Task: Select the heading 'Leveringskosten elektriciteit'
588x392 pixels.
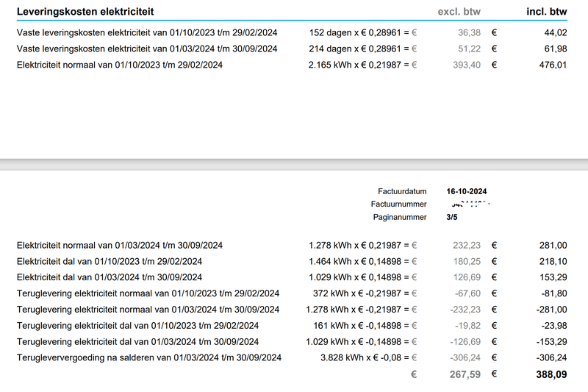Action: tap(85, 12)
